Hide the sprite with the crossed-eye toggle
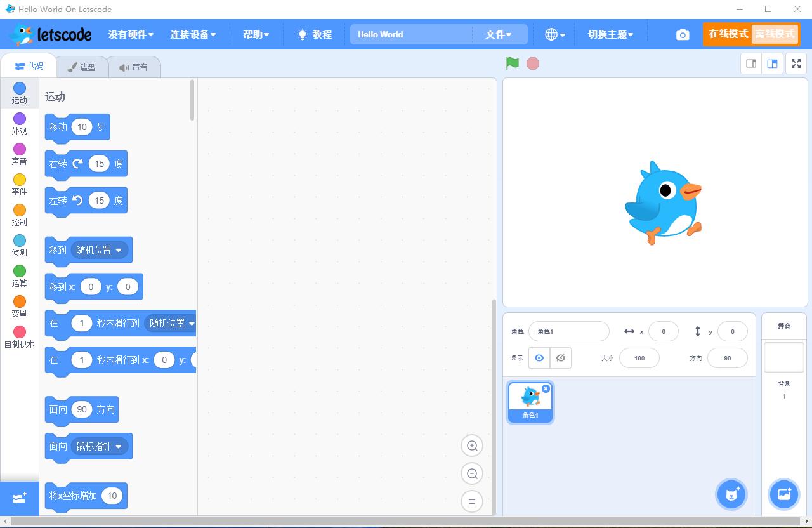The image size is (812, 528). [560, 358]
